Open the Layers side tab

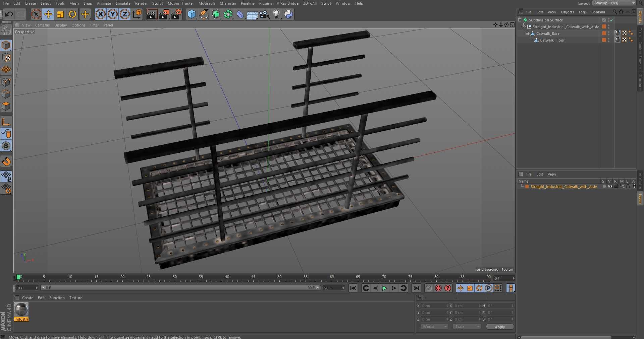coord(640,199)
